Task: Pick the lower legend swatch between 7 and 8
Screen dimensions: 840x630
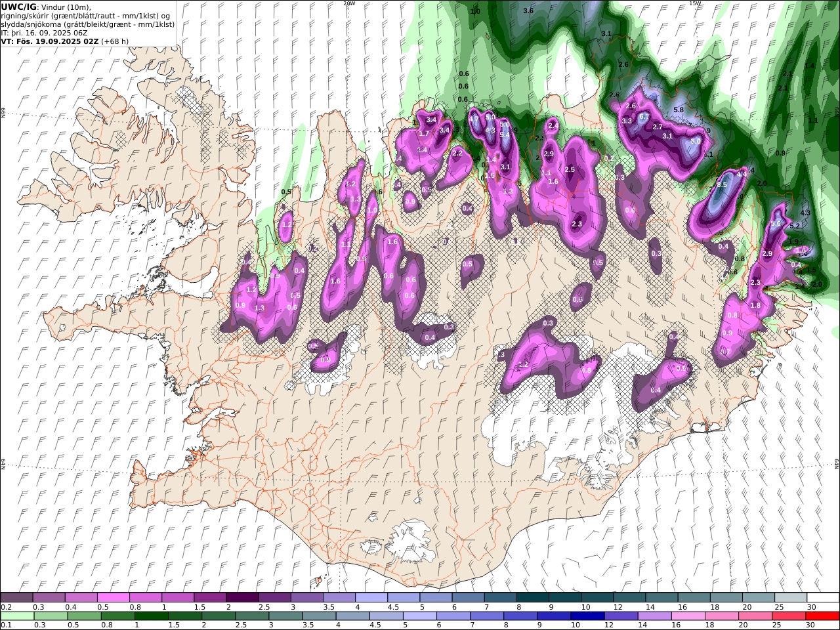Action: [x=486, y=616]
